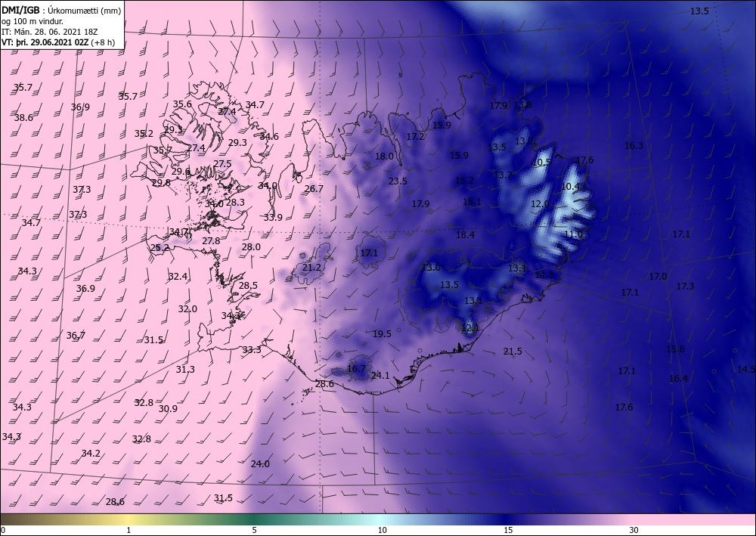Select the map value 14.3
This screenshot has width=756, height=536.
(544, 274)
